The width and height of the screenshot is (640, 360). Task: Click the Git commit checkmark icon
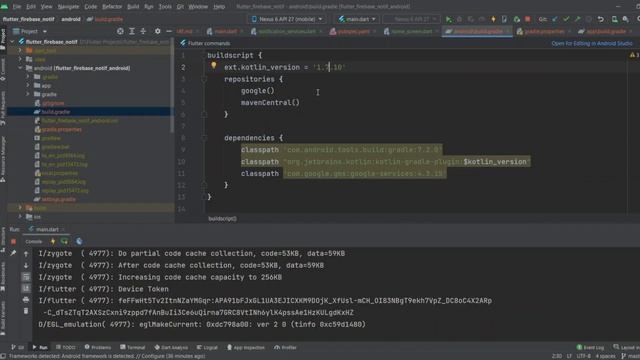click(x=566, y=19)
